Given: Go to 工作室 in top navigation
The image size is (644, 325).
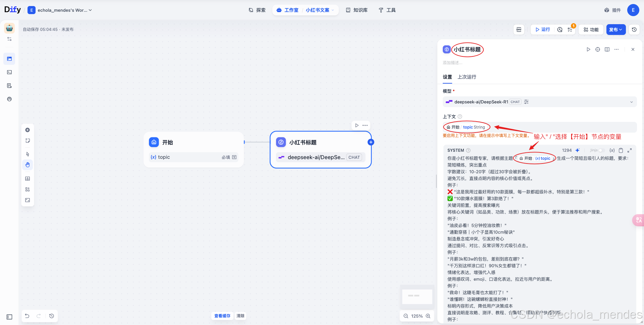Looking at the screenshot, I should 287,10.
